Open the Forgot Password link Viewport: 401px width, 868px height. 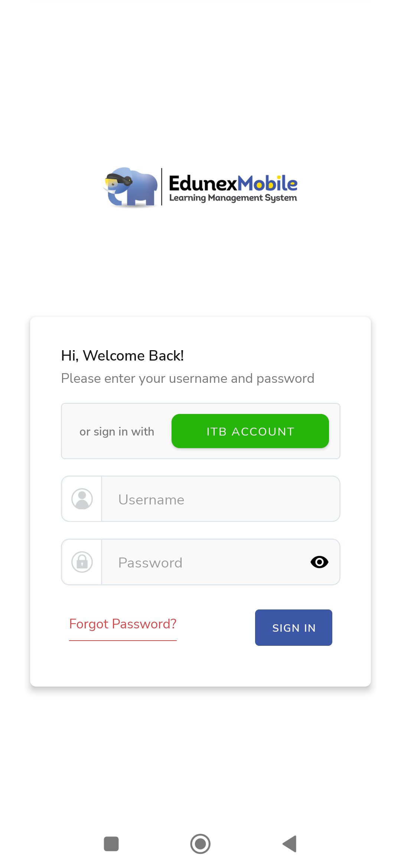click(x=123, y=624)
